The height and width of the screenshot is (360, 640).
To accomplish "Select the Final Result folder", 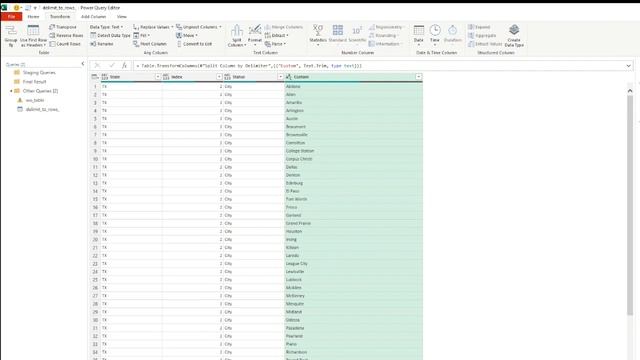I will tap(34, 82).
